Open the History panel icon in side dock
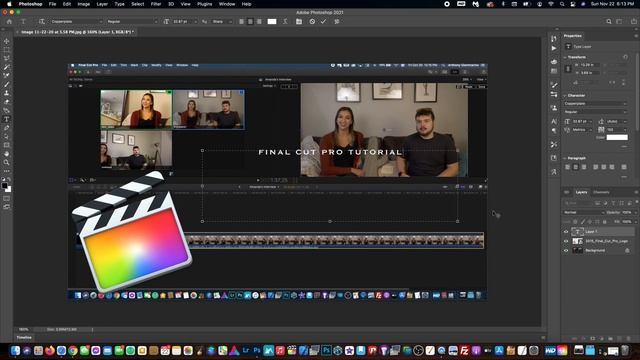This screenshot has height=360, width=640. click(x=554, y=39)
